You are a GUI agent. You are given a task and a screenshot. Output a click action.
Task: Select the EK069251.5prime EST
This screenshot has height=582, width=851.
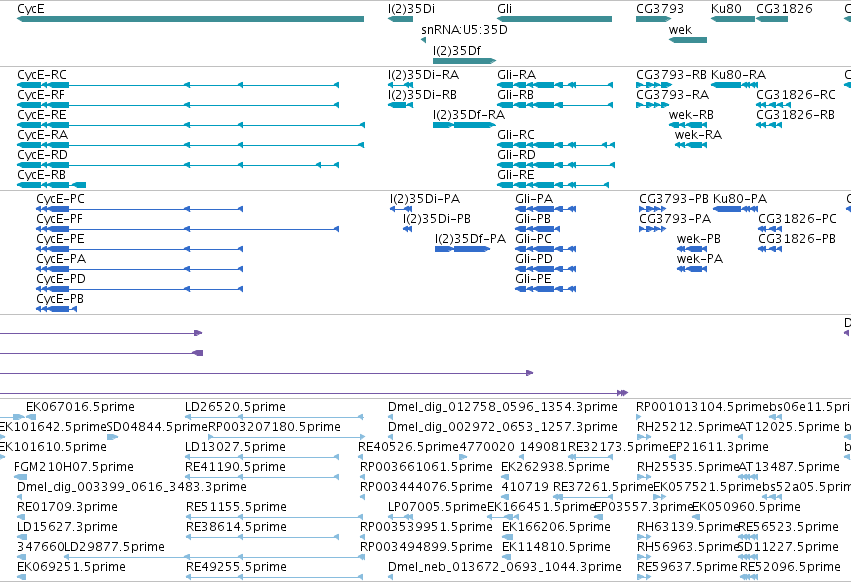(21, 577)
